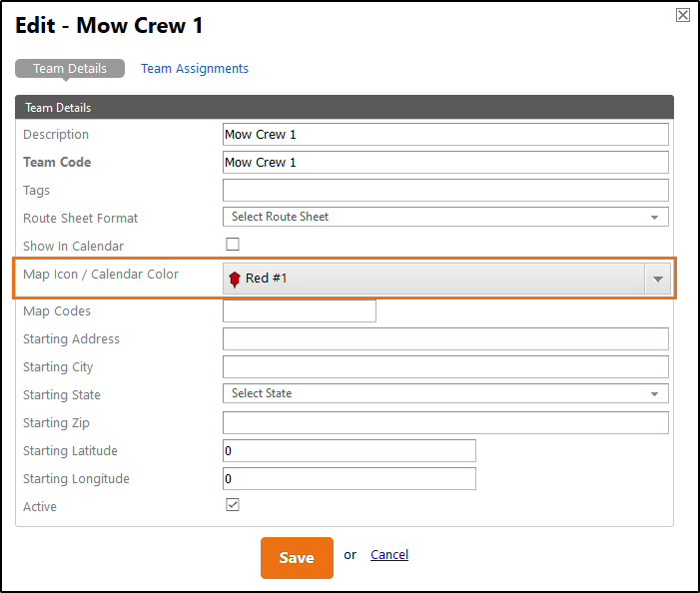This screenshot has height=593, width=700.
Task: Click the Map Icon / Calendar Color label
Action: coord(101,274)
